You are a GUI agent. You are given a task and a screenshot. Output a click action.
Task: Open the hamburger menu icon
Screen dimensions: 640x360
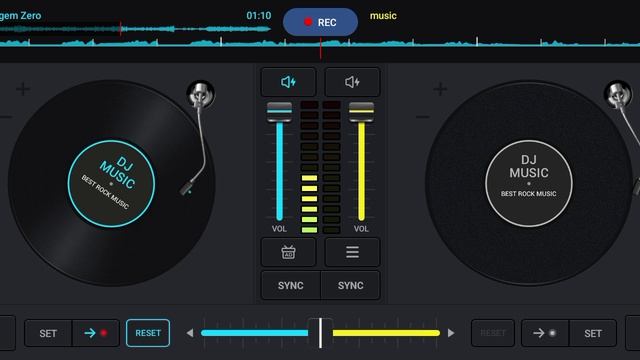352,252
